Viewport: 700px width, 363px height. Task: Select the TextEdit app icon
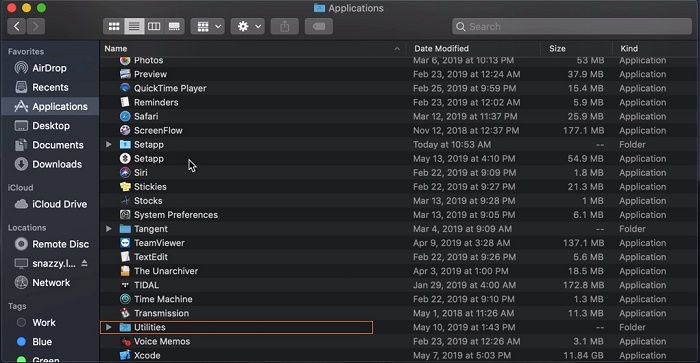tap(125, 257)
